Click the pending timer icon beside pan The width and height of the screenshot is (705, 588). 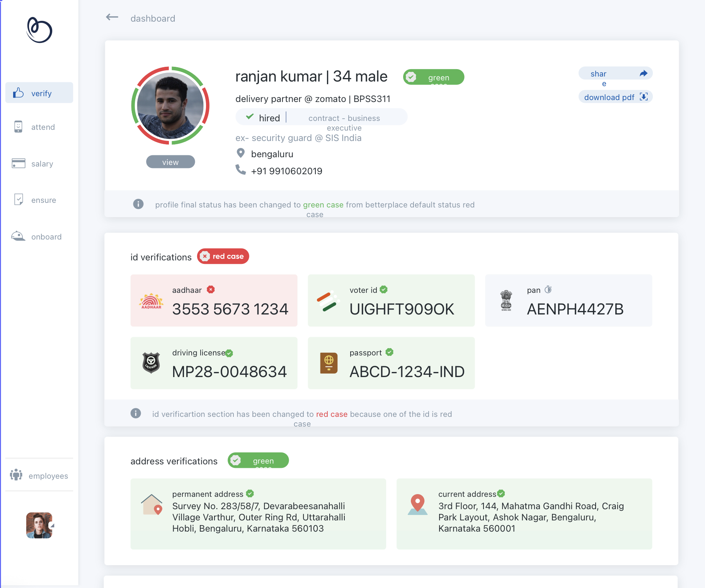tap(548, 289)
